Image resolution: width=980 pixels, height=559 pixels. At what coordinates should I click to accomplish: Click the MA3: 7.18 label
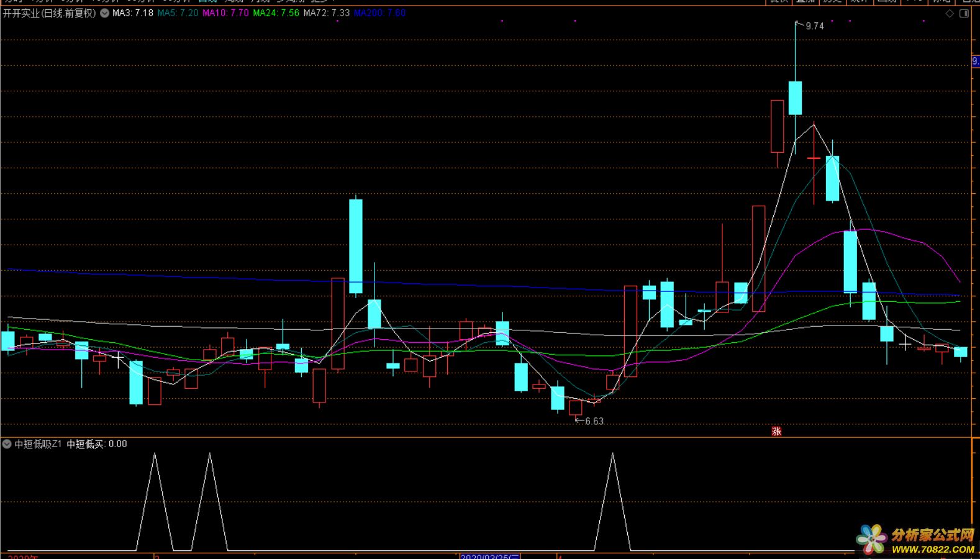tap(133, 13)
